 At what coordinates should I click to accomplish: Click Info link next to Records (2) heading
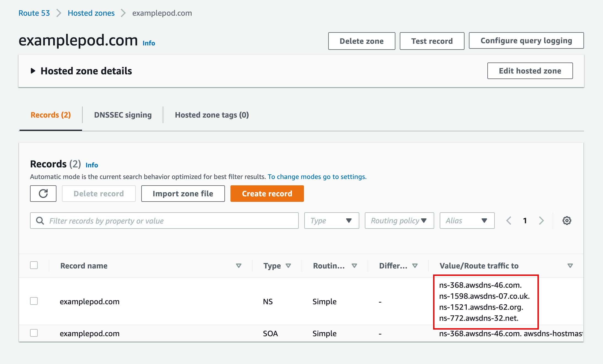92,165
